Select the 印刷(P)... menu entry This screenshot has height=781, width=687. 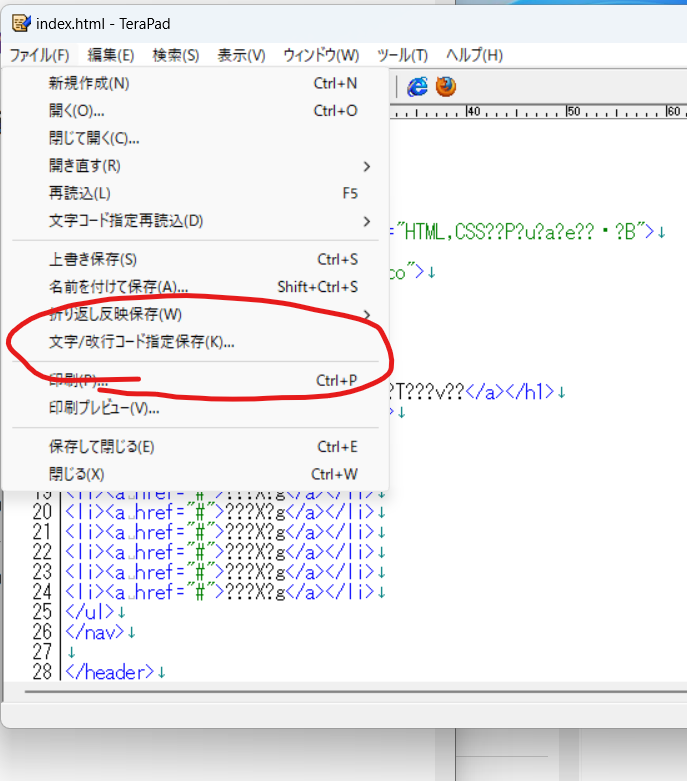pyautogui.click(x=195, y=381)
